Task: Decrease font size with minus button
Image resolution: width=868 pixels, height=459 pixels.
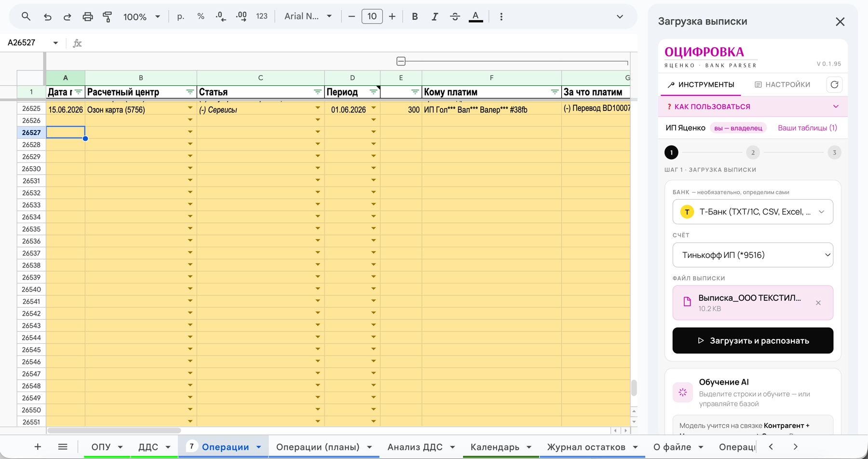Action: coord(352,16)
